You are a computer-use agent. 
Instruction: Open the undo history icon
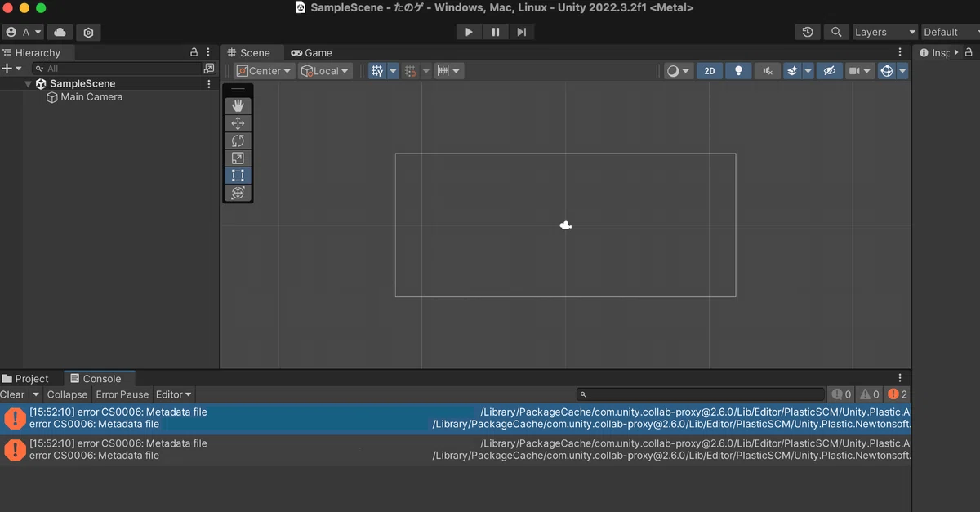[x=808, y=32]
